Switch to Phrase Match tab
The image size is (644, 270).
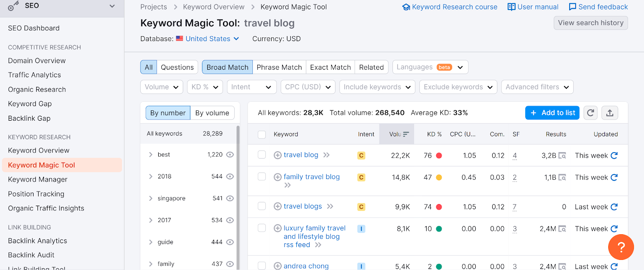(279, 67)
